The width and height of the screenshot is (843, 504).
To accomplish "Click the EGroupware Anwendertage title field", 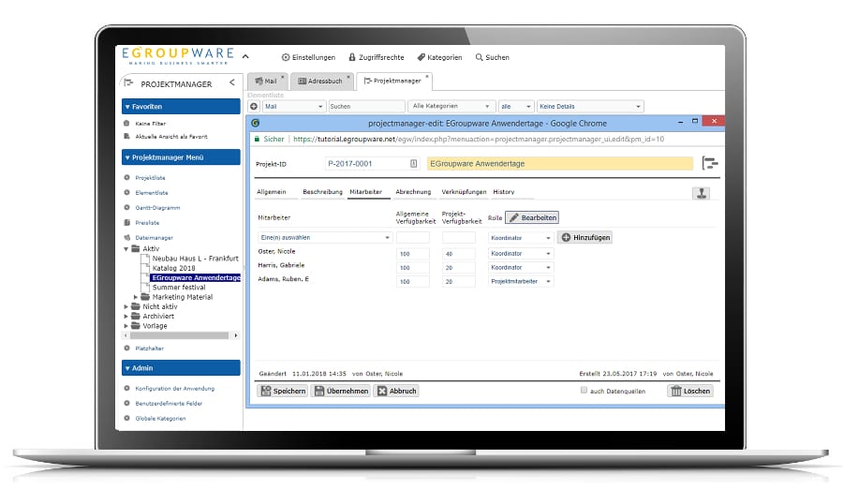I will [x=560, y=164].
